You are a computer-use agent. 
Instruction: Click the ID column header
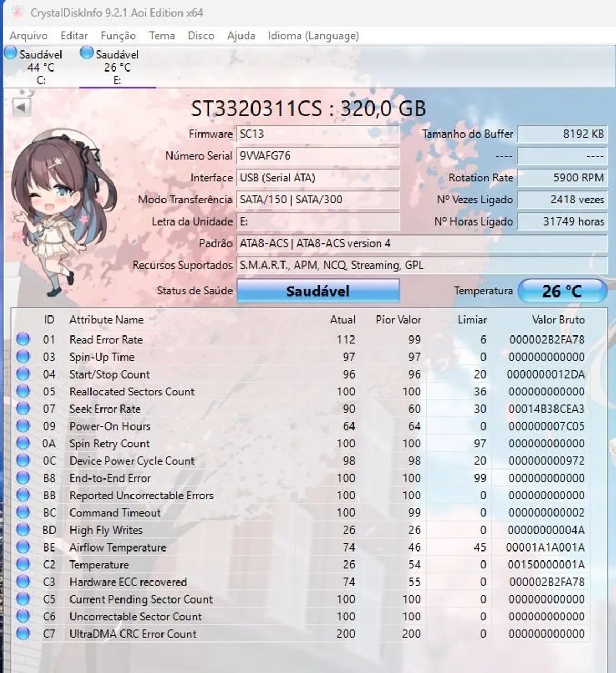tap(49, 319)
